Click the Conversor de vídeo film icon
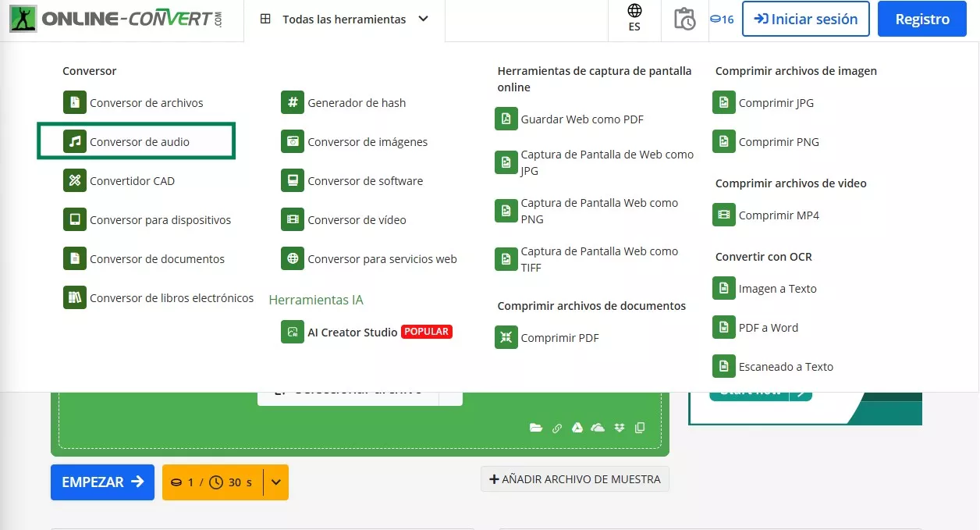 pyautogui.click(x=293, y=219)
